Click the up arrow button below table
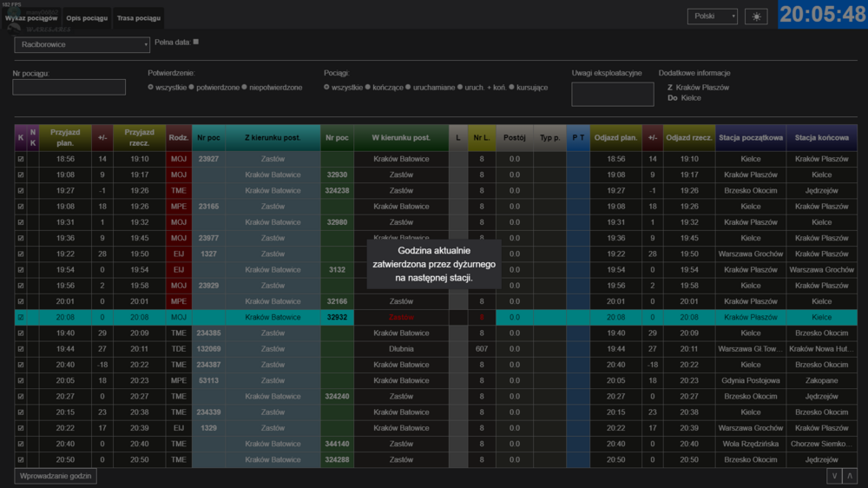The image size is (868, 488). point(850,476)
